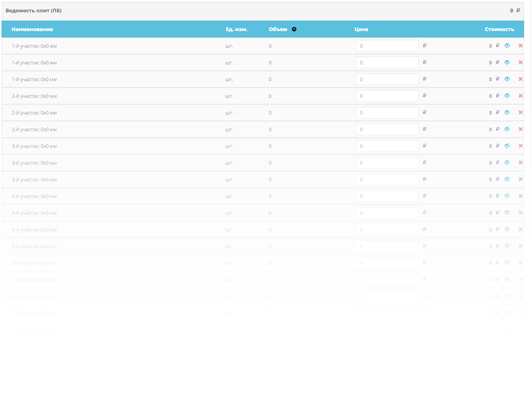Delete the first 1-й участок row
Image resolution: width=532 pixels, height=412 pixels.
point(520,46)
